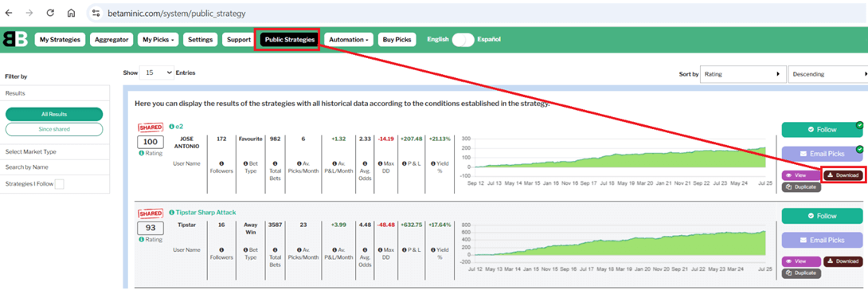Select the Since shared filter button
The width and height of the screenshot is (868, 294).
click(54, 129)
